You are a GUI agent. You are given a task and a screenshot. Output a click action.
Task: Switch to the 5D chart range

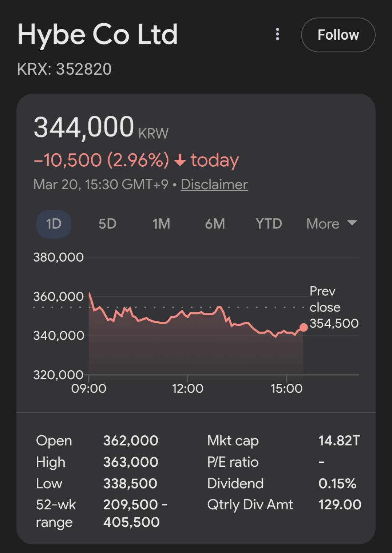click(x=107, y=224)
